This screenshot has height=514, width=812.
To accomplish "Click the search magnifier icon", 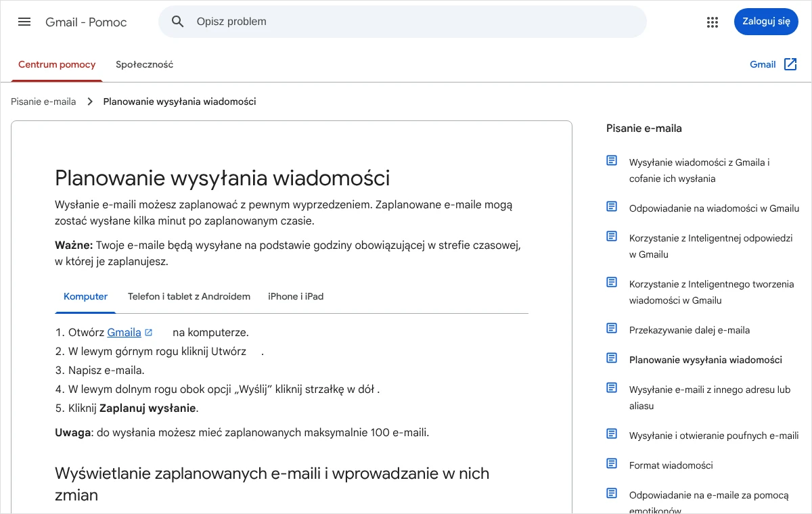I will (x=178, y=22).
